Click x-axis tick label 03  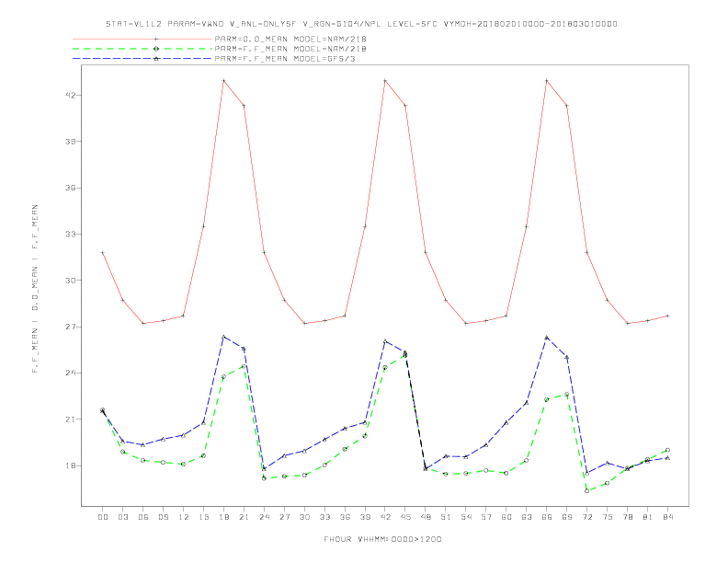tap(123, 517)
